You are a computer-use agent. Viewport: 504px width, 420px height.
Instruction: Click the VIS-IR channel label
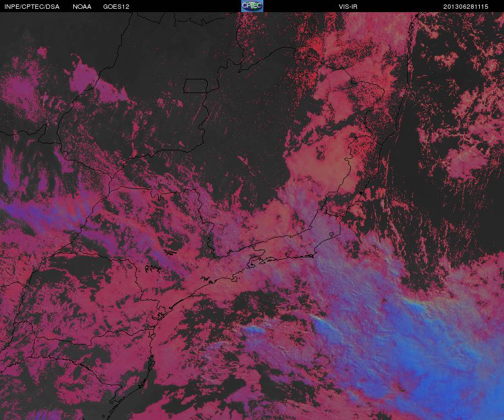(x=348, y=7)
